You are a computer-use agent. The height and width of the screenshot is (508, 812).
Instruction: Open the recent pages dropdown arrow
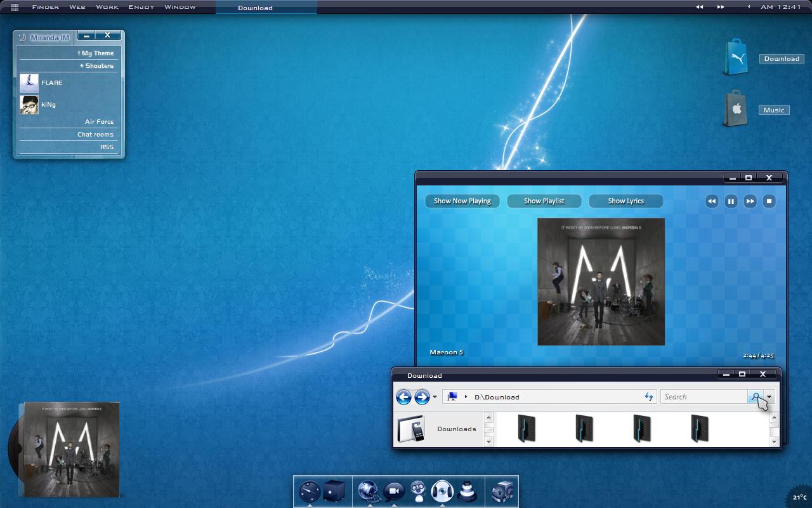(435, 398)
